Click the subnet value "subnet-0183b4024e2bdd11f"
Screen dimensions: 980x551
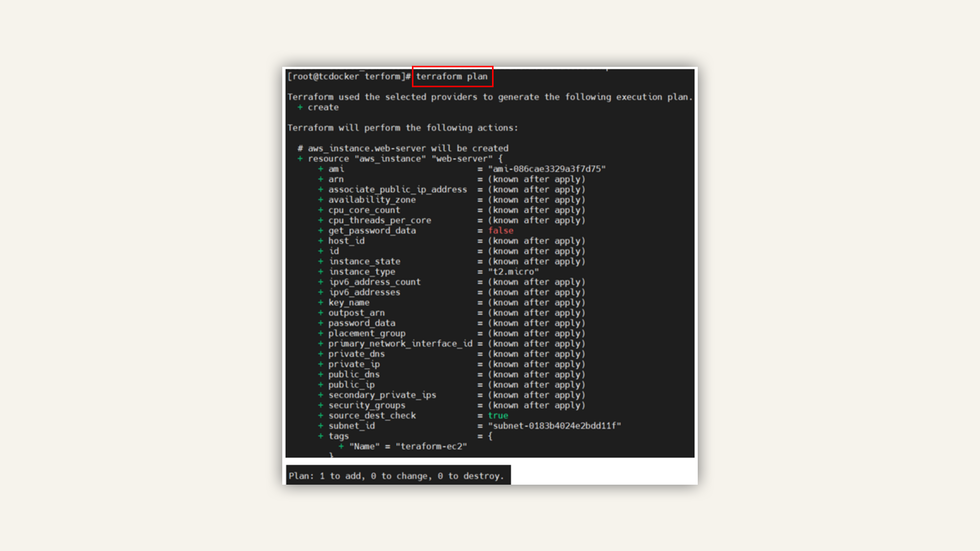[x=554, y=426]
